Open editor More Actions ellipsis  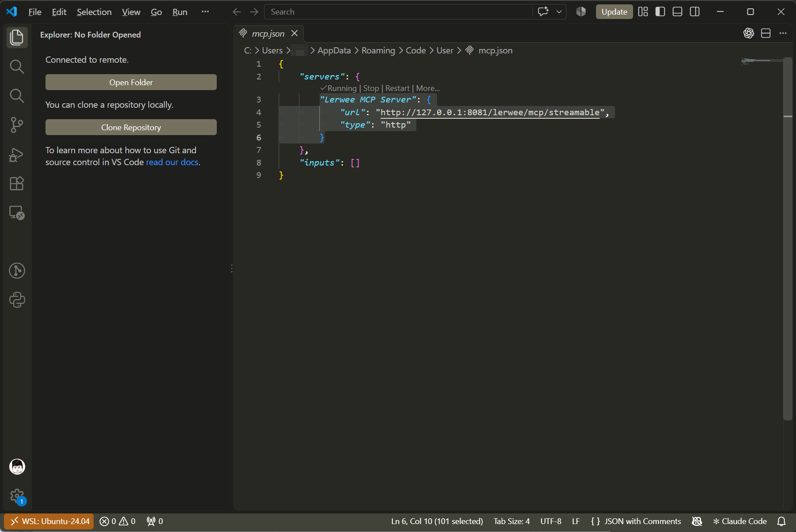(783, 33)
